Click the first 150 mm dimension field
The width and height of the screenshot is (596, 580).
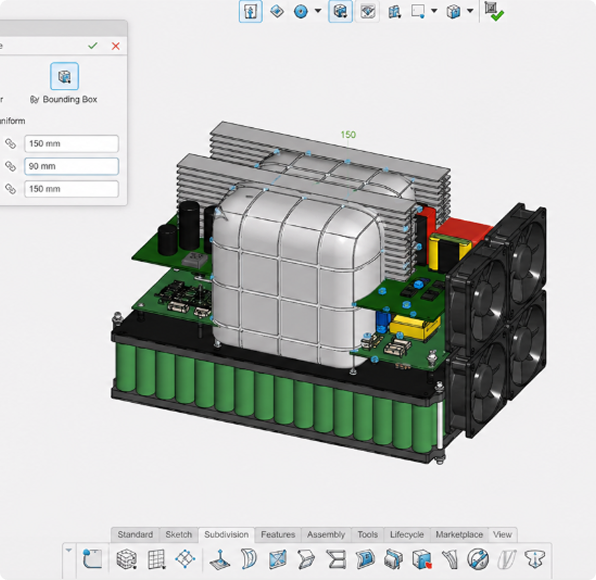pos(71,144)
